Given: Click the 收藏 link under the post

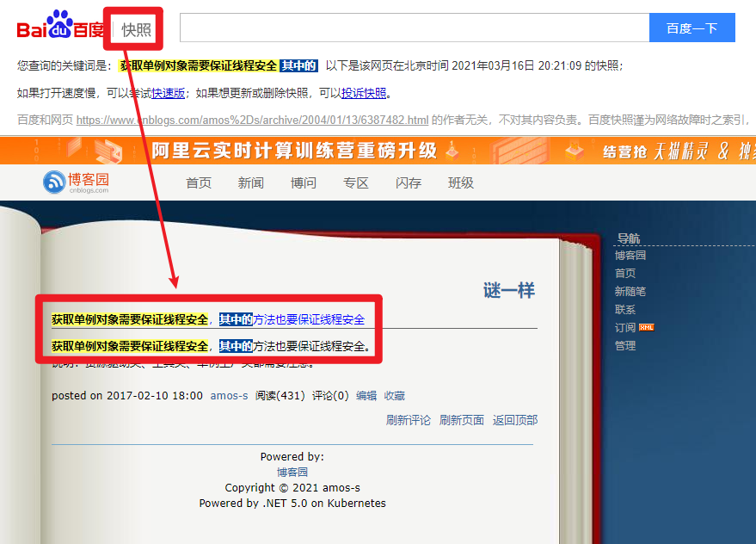Looking at the screenshot, I should (395, 396).
